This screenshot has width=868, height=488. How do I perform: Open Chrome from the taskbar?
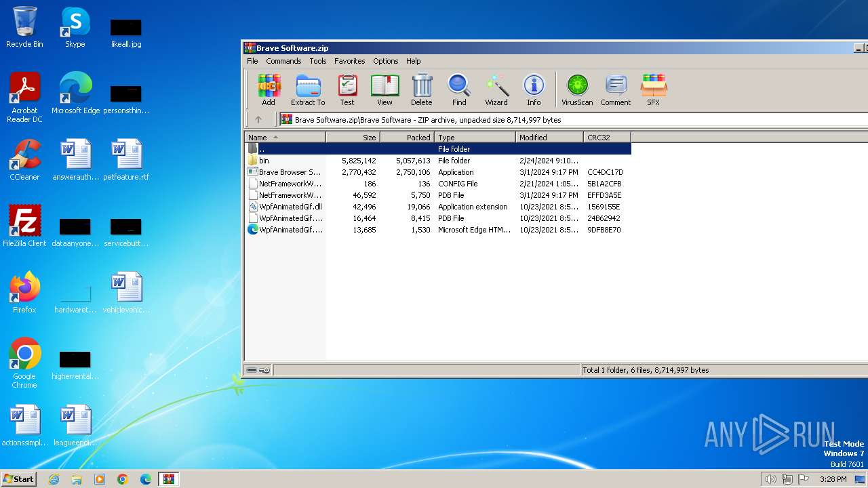pyautogui.click(x=123, y=479)
